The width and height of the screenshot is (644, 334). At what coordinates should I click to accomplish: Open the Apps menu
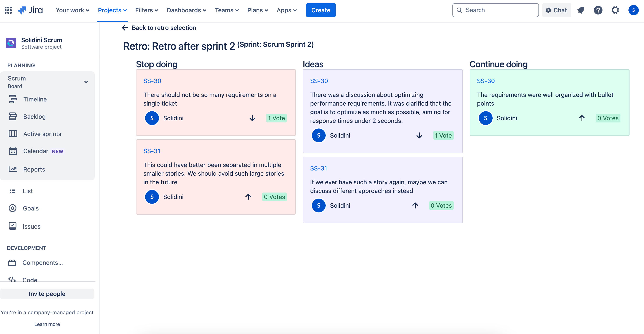point(287,10)
